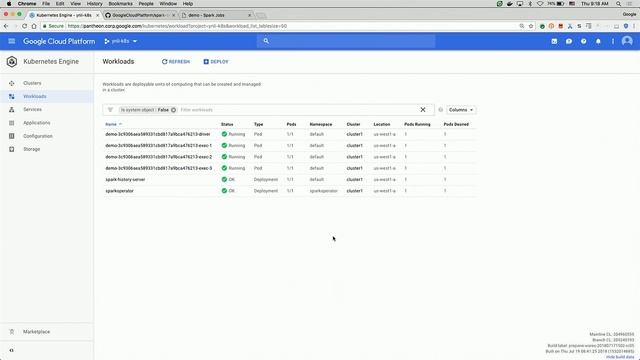Open the Apple menu

tap(9, 4)
